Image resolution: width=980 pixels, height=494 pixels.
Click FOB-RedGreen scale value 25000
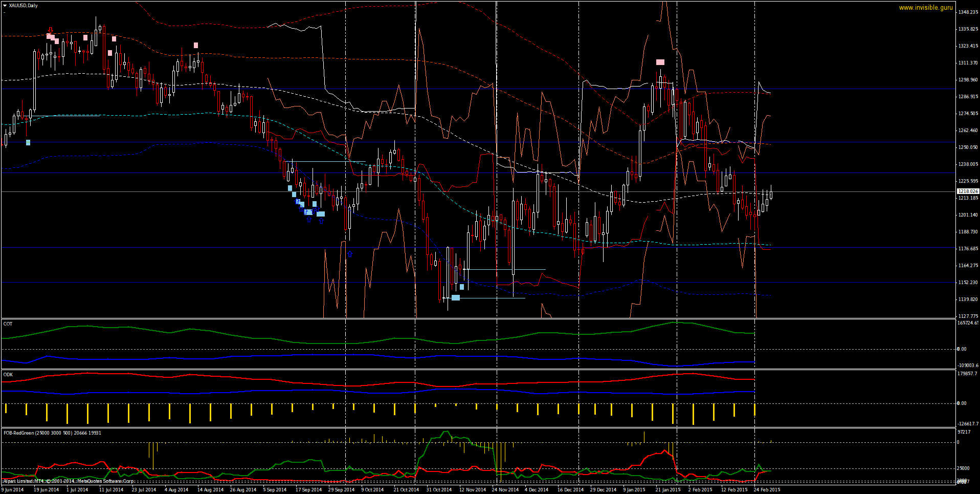(x=963, y=468)
